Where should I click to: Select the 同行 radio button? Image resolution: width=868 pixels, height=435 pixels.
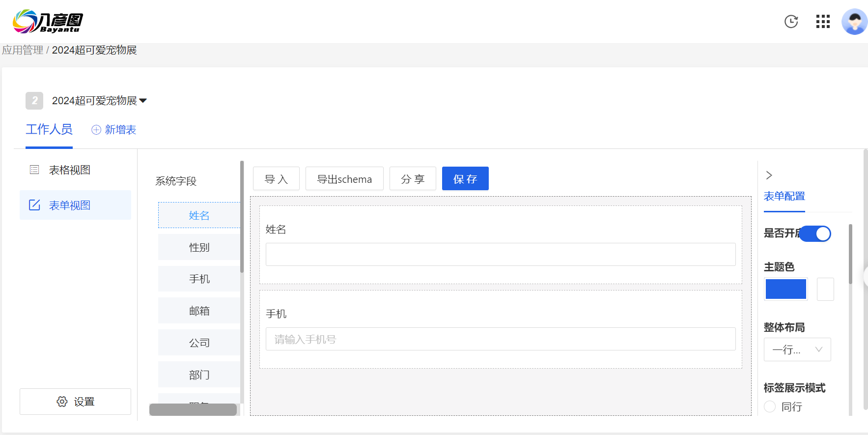770,406
